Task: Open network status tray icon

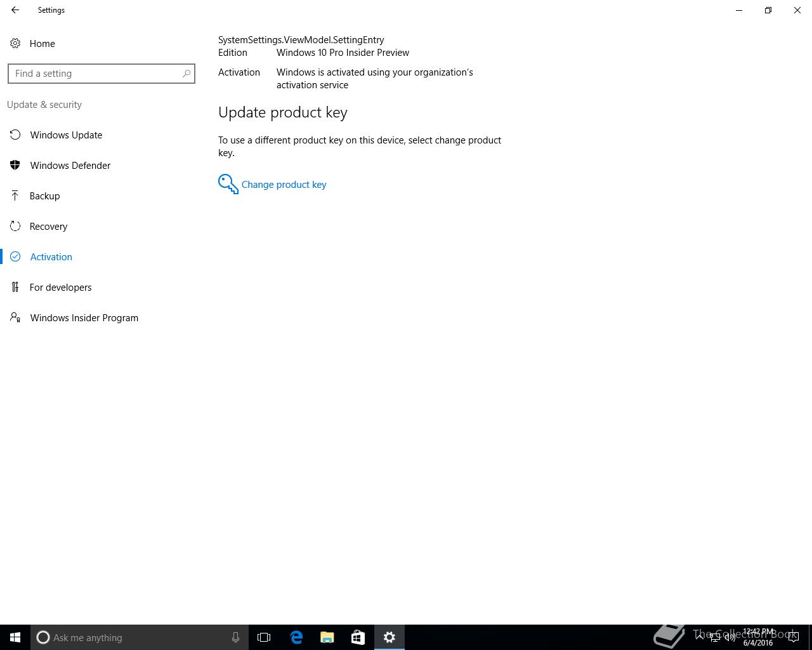Action: (715, 637)
